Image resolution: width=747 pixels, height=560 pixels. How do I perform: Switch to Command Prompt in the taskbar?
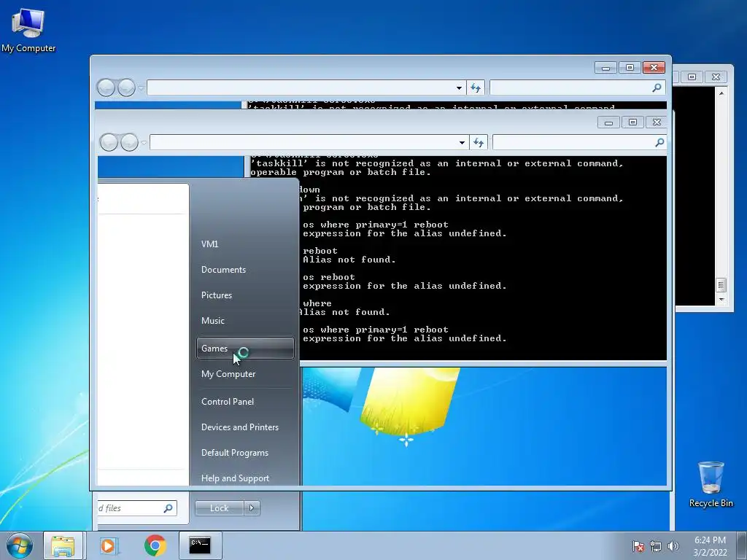point(200,545)
